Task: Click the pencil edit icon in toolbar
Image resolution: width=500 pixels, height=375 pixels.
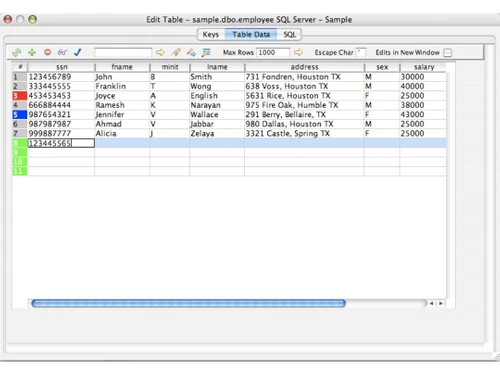Action: pos(176,52)
